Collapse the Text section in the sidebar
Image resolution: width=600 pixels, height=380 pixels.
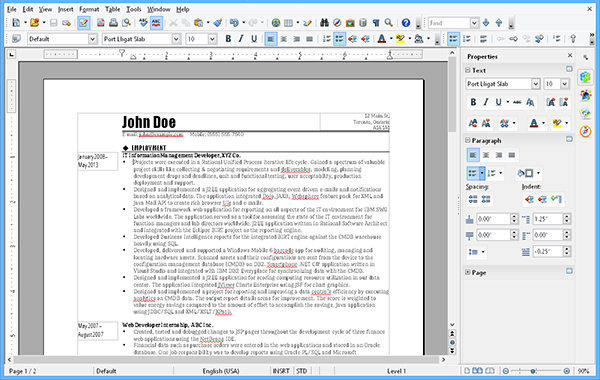pyautogui.click(x=468, y=70)
